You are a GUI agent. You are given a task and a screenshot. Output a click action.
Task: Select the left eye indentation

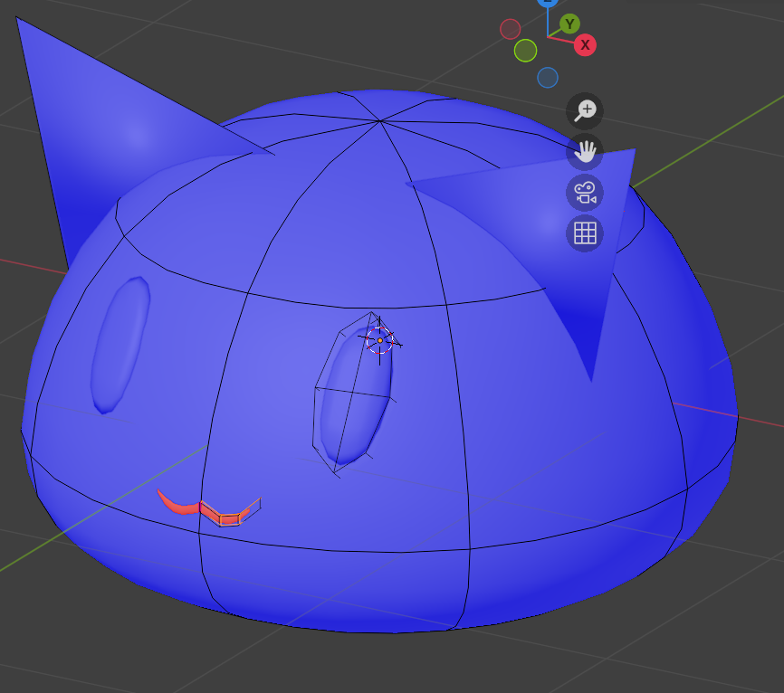pyautogui.click(x=120, y=346)
